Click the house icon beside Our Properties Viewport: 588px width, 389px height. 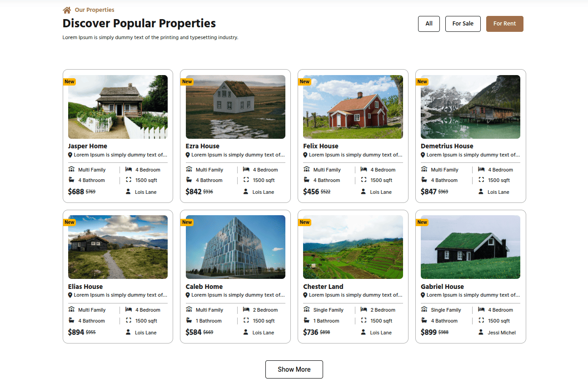pyautogui.click(x=67, y=10)
